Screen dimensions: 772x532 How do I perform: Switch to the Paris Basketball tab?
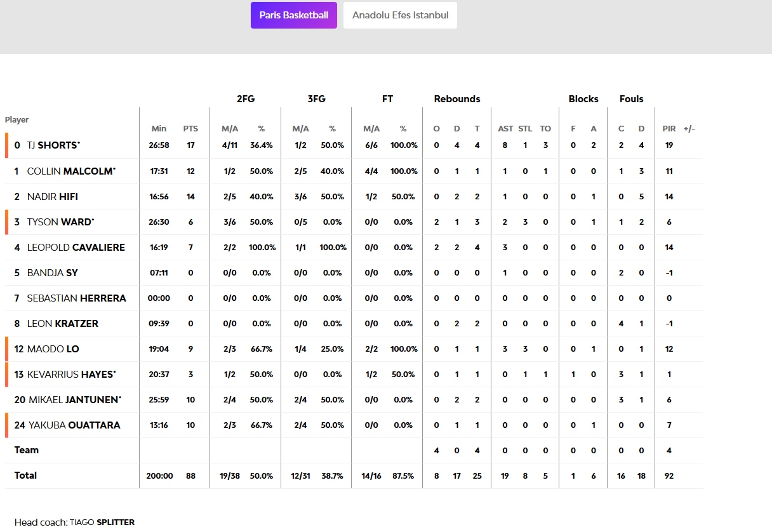[293, 15]
